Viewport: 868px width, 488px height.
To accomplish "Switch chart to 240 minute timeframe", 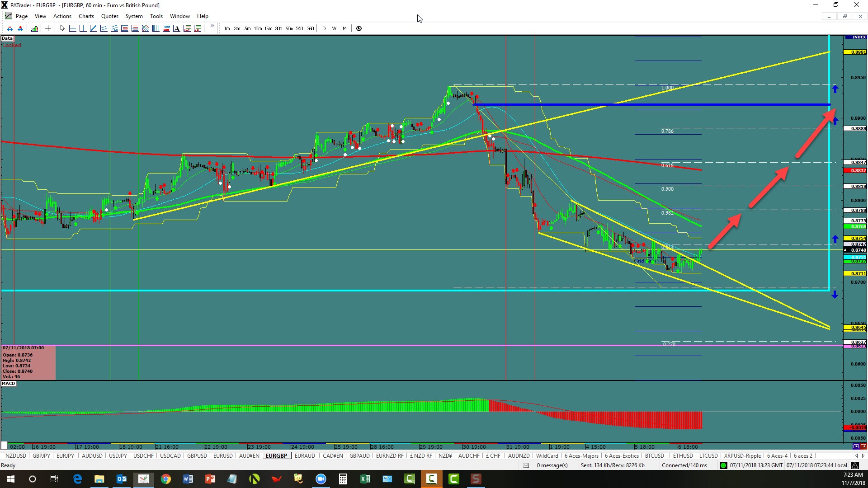I will coord(299,28).
